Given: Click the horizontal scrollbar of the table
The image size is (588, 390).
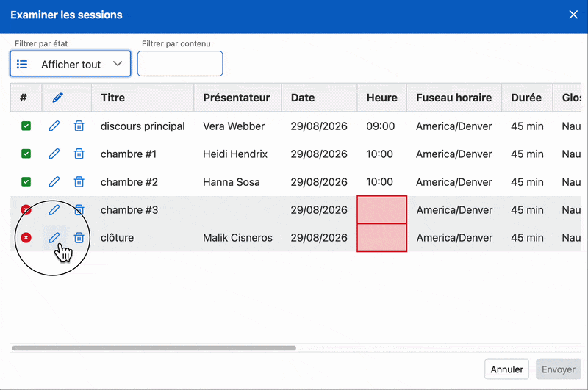Looking at the screenshot, I should (154, 348).
